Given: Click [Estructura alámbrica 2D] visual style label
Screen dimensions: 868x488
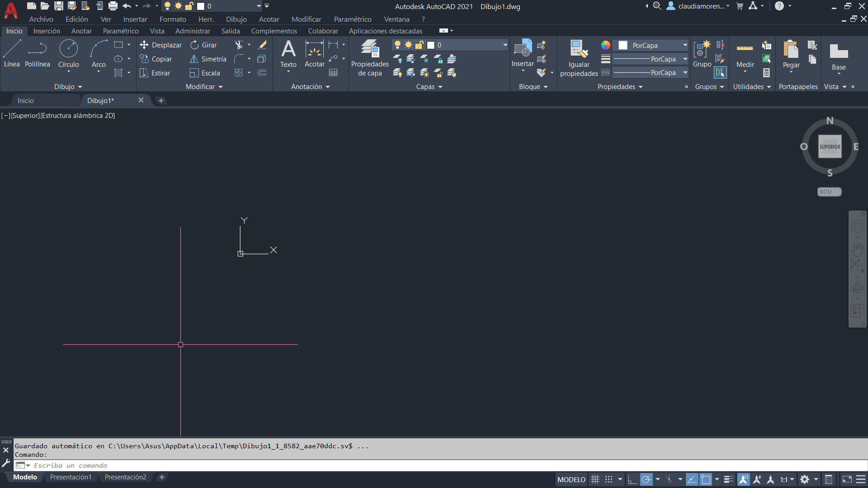Looking at the screenshot, I should tap(78, 116).
